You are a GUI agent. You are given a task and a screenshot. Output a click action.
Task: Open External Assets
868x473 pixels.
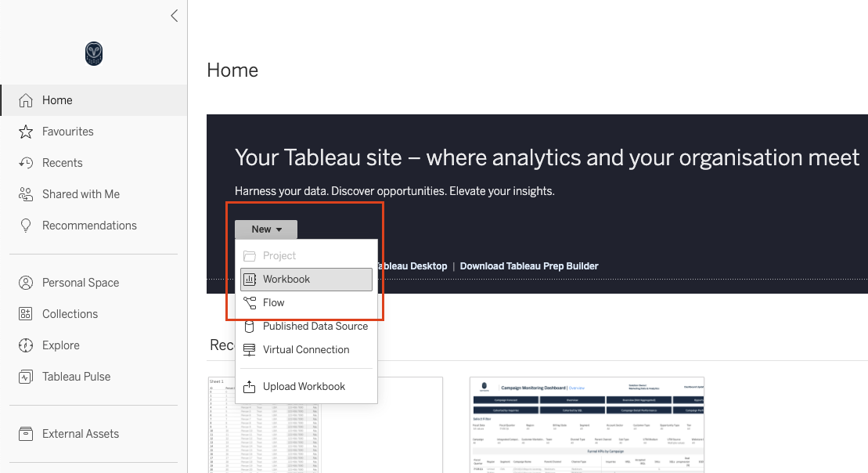(x=80, y=433)
